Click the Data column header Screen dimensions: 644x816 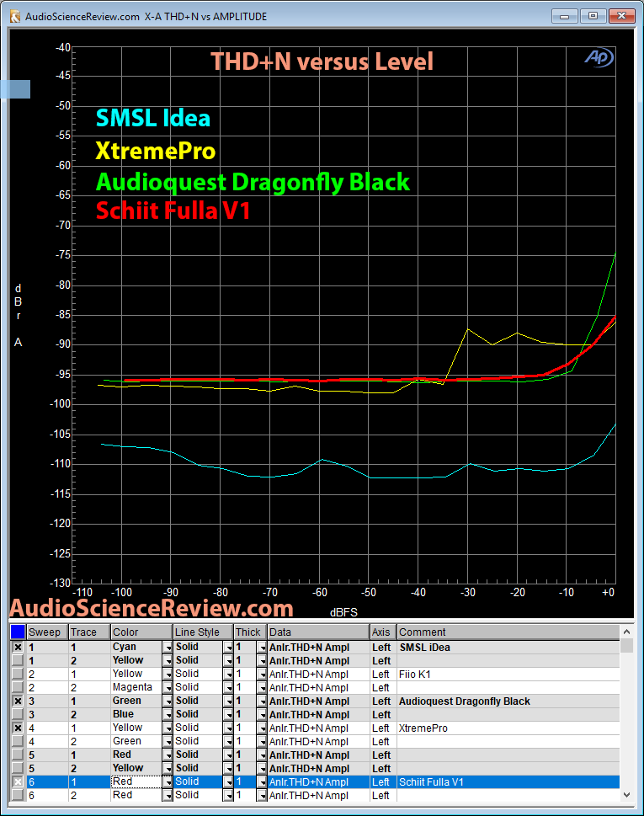(318, 632)
